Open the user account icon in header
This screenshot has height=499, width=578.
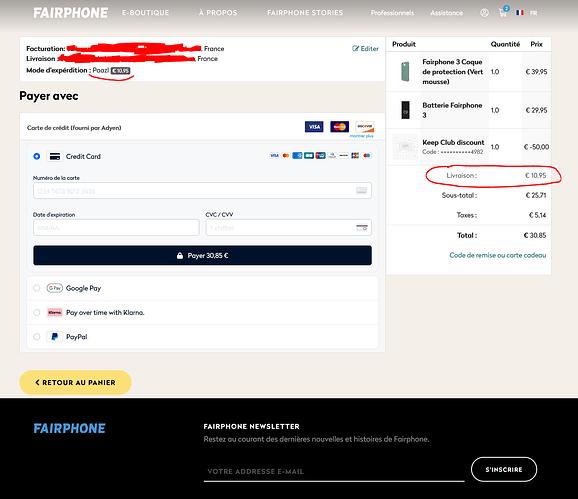pyautogui.click(x=484, y=13)
